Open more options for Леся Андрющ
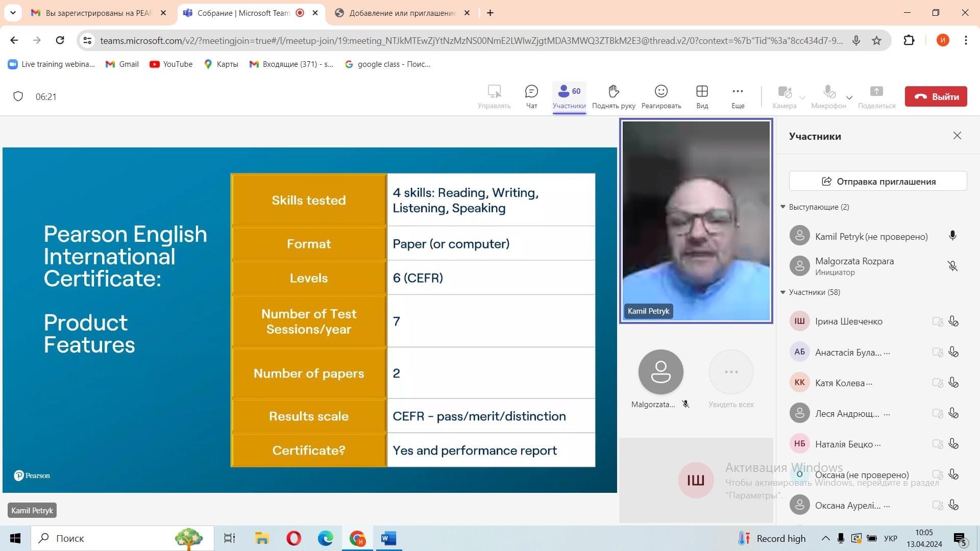 click(887, 414)
